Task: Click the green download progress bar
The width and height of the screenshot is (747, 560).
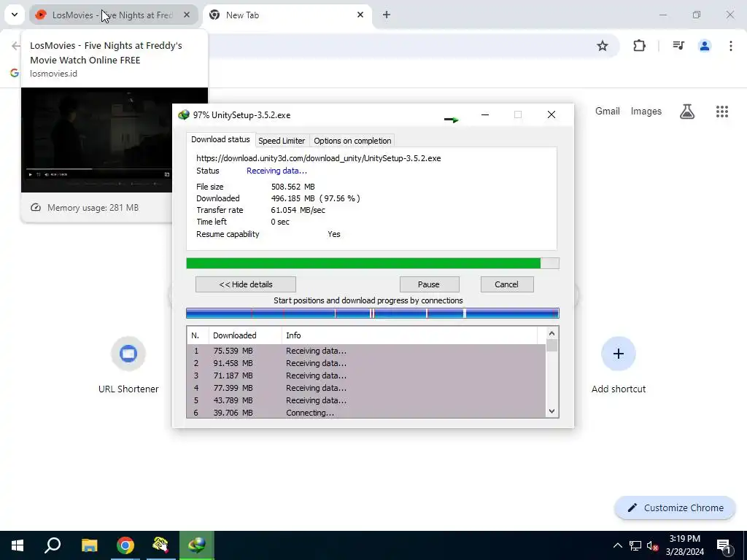Action: [x=373, y=263]
